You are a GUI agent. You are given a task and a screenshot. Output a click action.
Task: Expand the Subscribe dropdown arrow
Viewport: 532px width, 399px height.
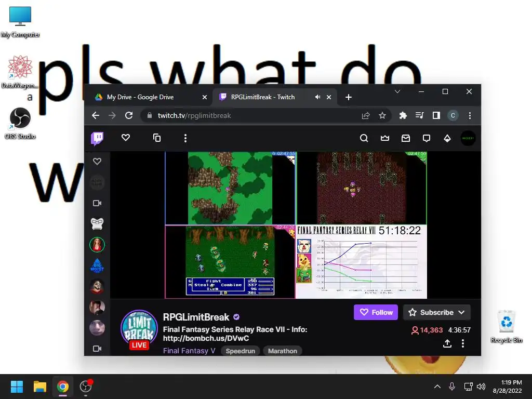pos(461,312)
